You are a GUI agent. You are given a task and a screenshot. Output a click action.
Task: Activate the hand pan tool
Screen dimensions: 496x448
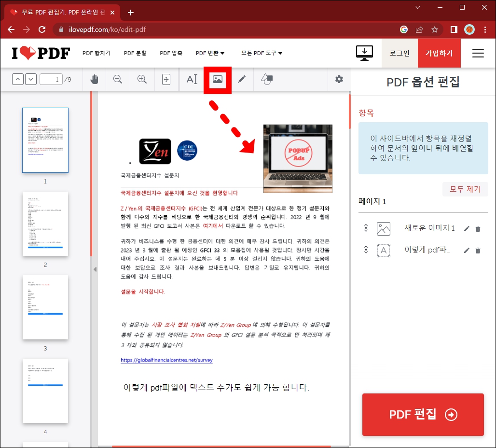[x=94, y=79]
